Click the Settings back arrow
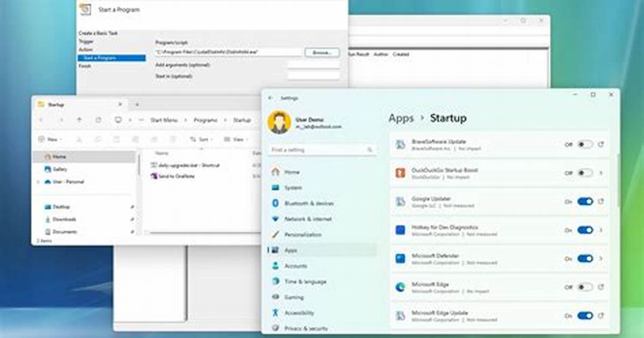This screenshot has height=338, width=644. 270,98
